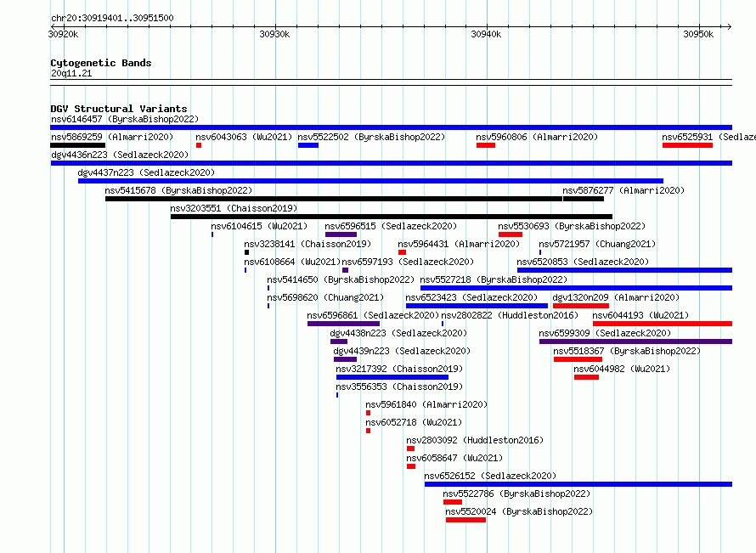Viewport: 756px width, 553px height.
Task: Select nsv6523423 (Sedlazeck2020) label
Action: point(471,297)
